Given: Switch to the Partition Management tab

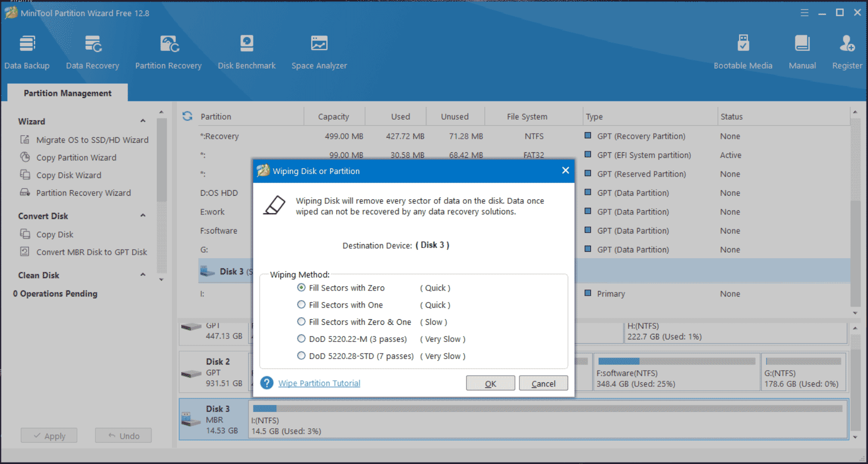Looking at the screenshot, I should tap(68, 93).
